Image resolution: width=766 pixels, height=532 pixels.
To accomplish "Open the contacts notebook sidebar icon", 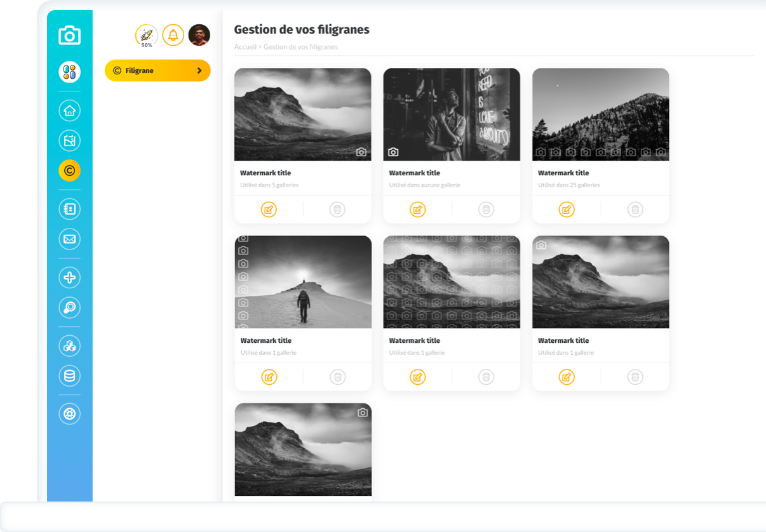I will click(69, 209).
